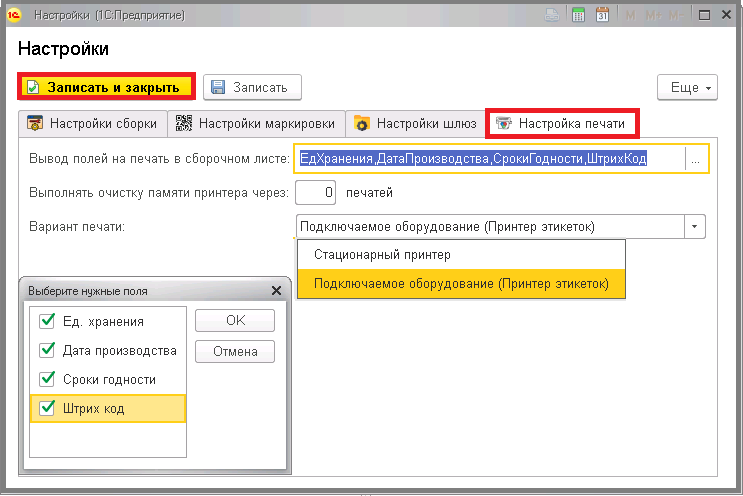Click the Настройки сборки tab icon

pos(35,123)
